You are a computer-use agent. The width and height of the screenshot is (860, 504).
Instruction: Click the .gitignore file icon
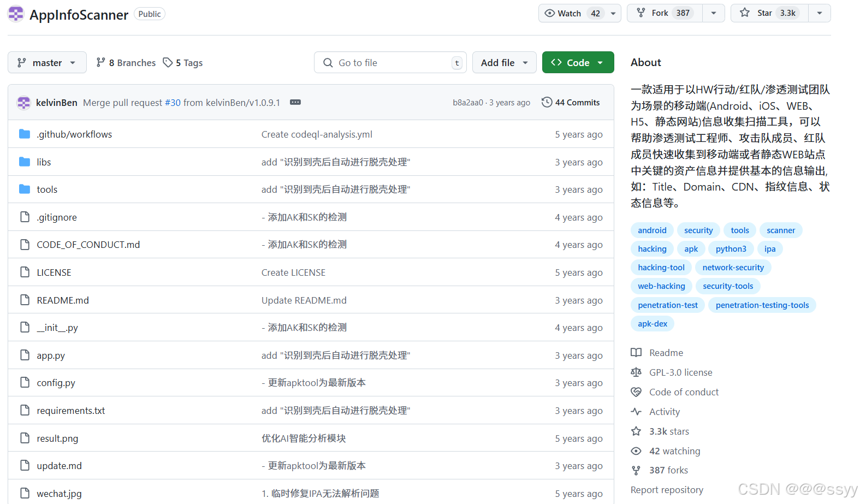click(25, 217)
